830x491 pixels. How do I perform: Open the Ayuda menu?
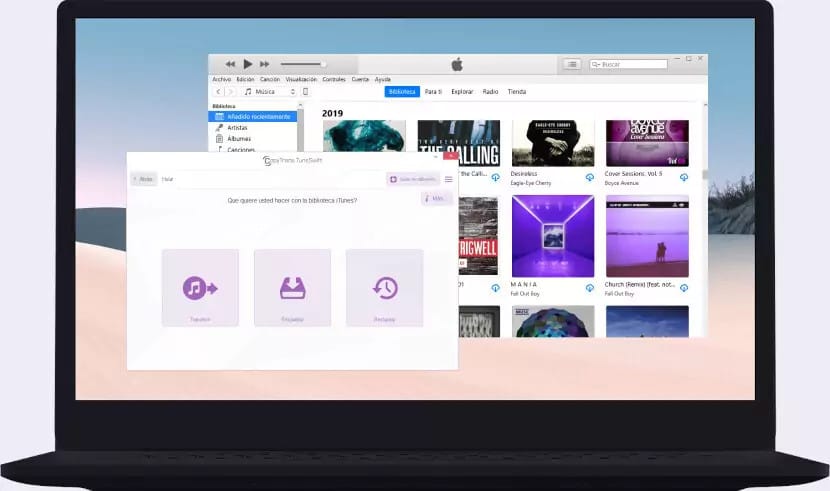point(383,79)
